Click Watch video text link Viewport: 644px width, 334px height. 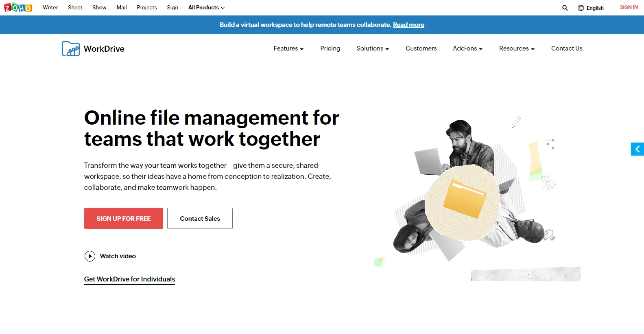click(x=118, y=256)
